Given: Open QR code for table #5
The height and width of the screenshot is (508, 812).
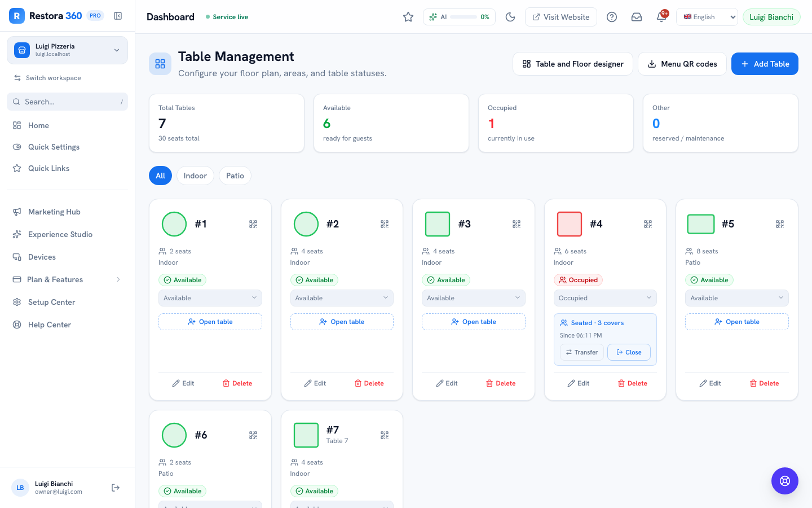Looking at the screenshot, I should click(780, 224).
